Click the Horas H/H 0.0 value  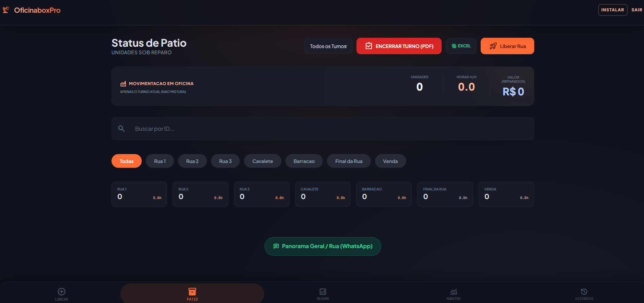tap(467, 87)
